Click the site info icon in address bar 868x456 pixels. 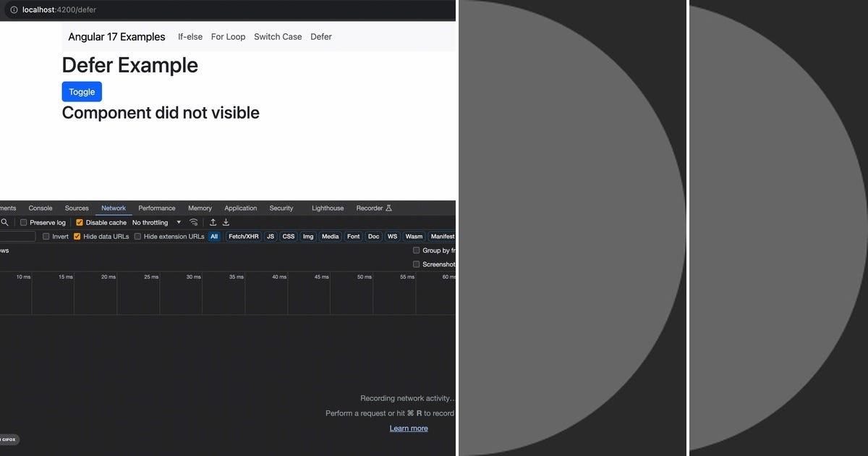[14, 10]
